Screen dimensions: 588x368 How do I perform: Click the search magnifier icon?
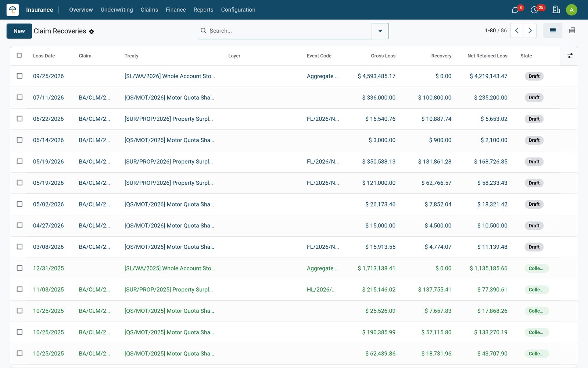click(x=203, y=31)
